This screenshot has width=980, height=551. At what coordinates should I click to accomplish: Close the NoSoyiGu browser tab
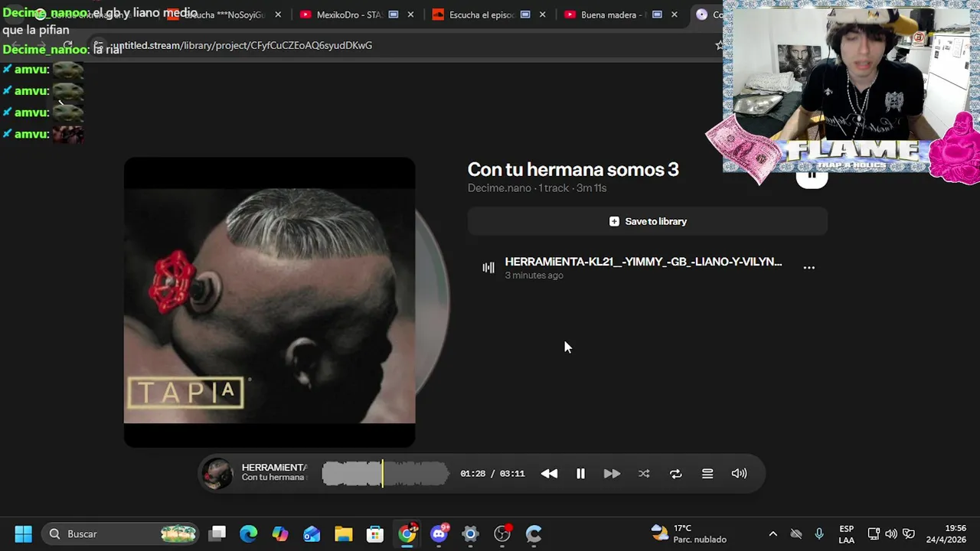pyautogui.click(x=278, y=15)
